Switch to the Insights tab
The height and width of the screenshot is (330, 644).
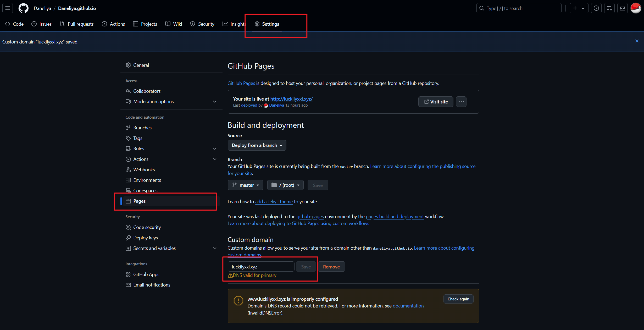pos(234,24)
